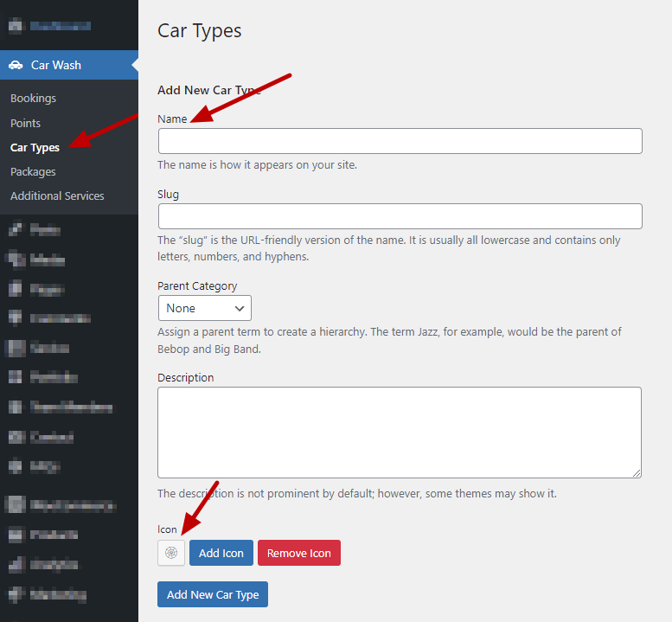672x622 pixels.
Task: Open the Packages submenu page
Action: (33, 171)
